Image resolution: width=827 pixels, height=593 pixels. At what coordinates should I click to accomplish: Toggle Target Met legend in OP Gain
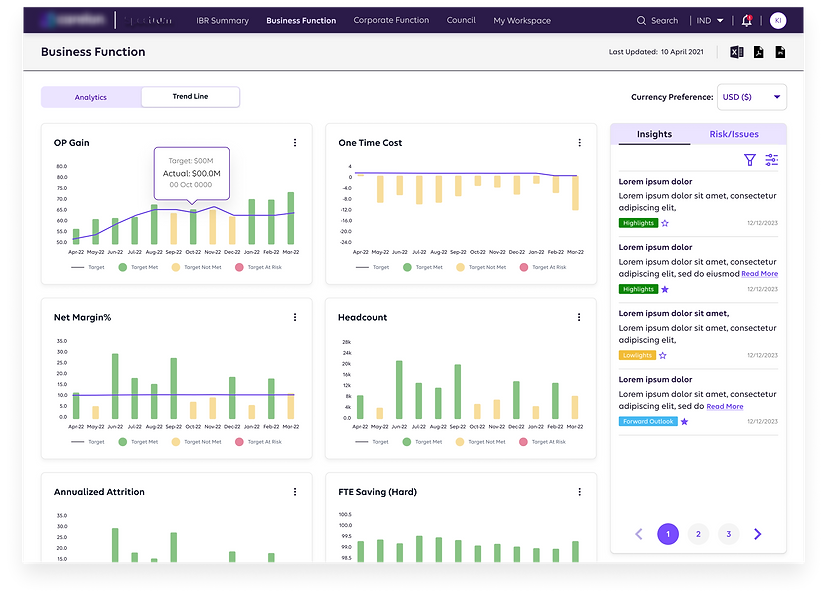(138, 267)
